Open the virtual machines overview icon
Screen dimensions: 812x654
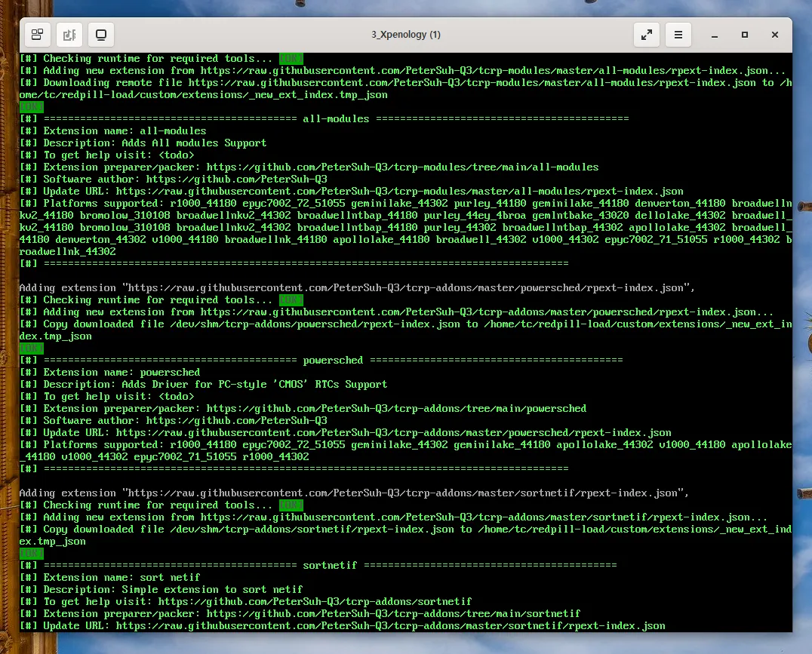36,35
